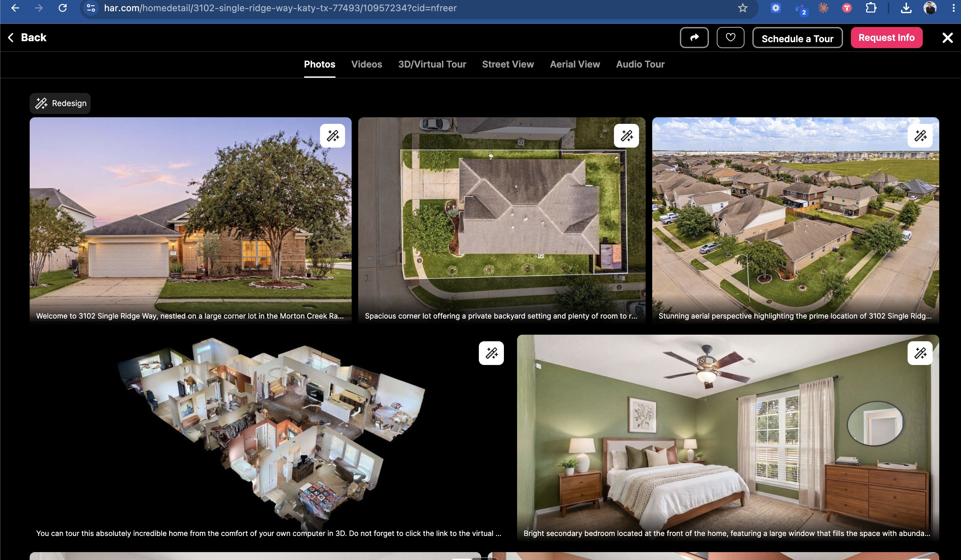Switch to the Street View tab

pyautogui.click(x=508, y=65)
